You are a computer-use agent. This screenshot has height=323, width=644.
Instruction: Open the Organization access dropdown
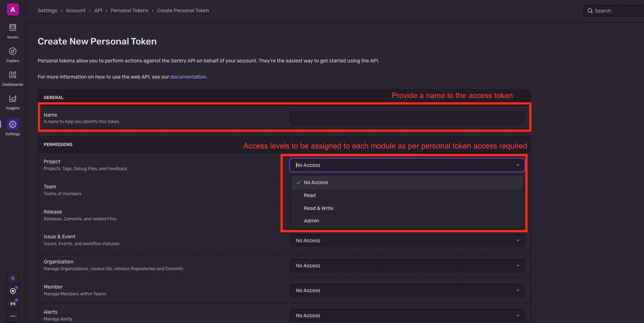click(407, 266)
